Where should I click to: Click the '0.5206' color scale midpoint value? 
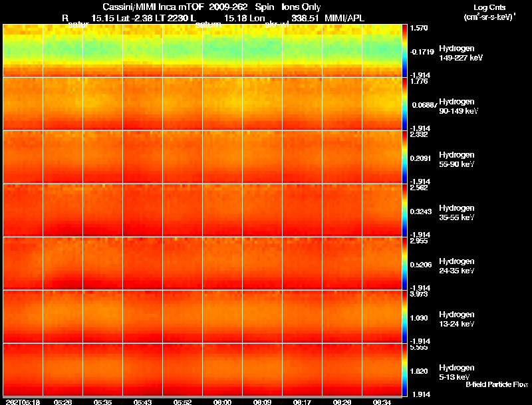point(421,265)
